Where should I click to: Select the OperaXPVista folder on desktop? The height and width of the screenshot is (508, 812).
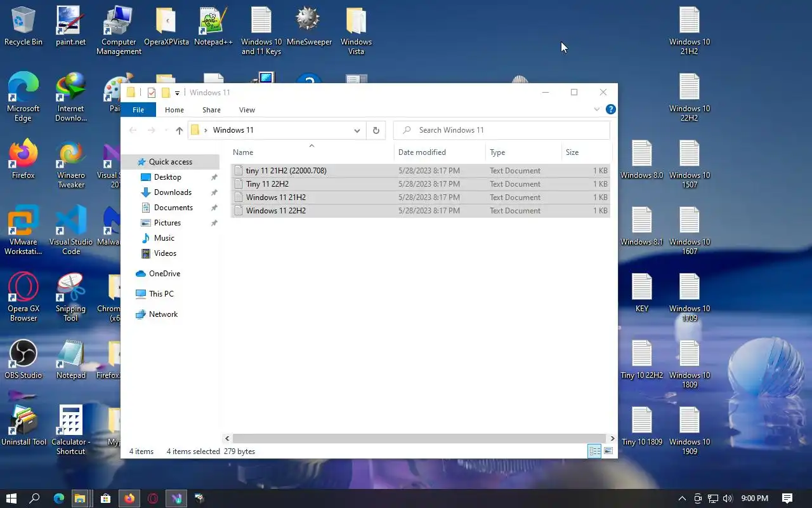point(166,27)
